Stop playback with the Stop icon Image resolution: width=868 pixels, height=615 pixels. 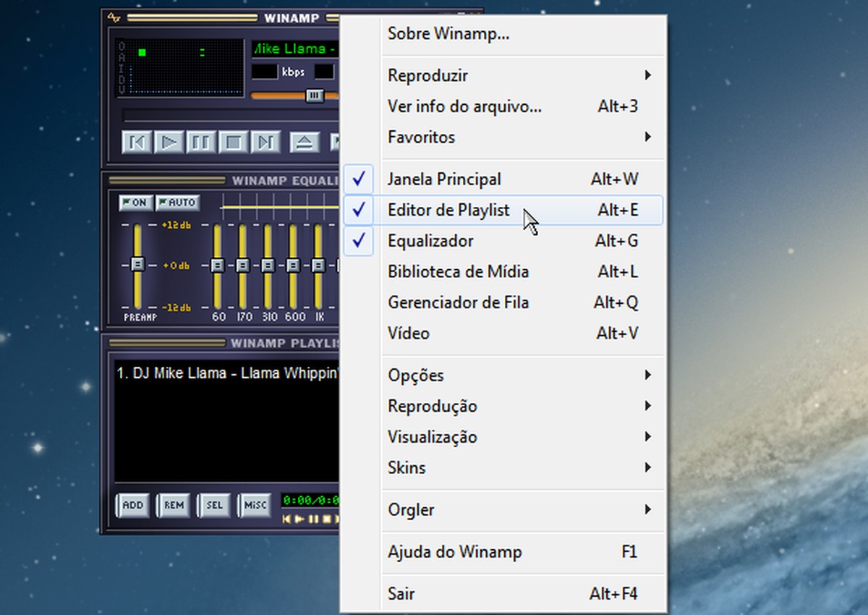[x=233, y=143]
